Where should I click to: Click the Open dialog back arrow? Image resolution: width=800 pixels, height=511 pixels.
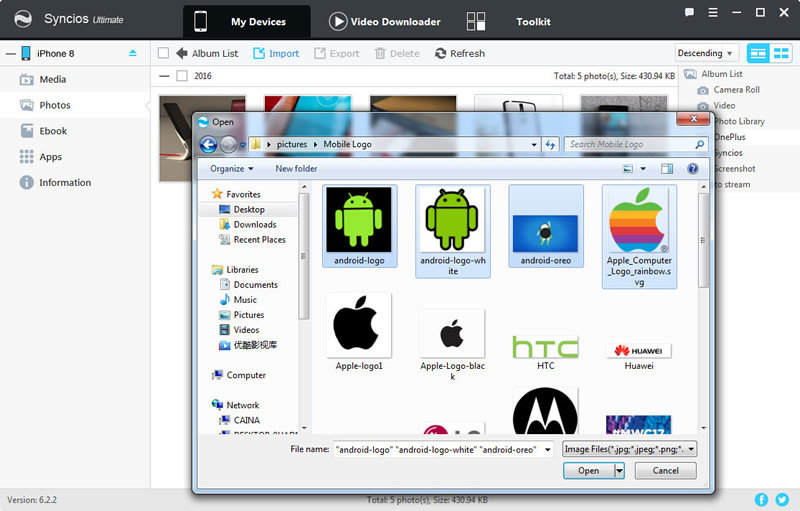pyautogui.click(x=208, y=144)
